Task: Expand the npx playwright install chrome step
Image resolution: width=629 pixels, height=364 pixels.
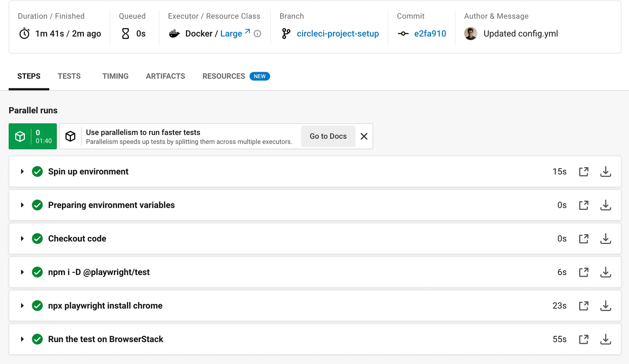Action: point(22,306)
